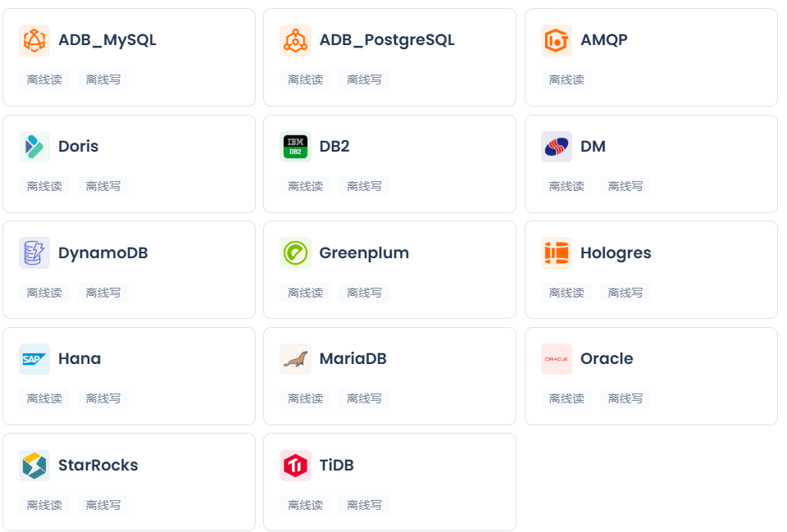The height and width of the screenshot is (532, 787).
Task: Select the DM data source name
Action: tap(593, 146)
